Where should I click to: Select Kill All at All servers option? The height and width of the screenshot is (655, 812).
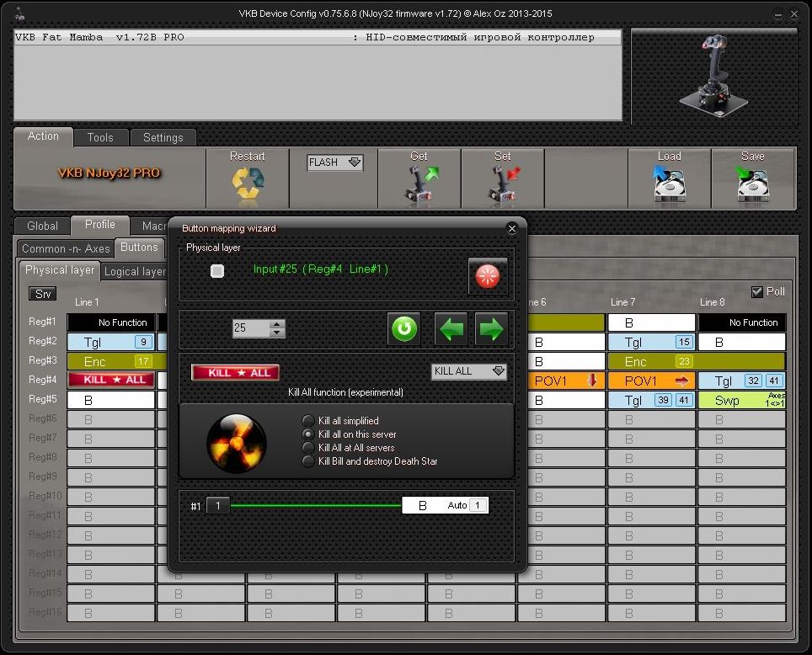coord(308,447)
